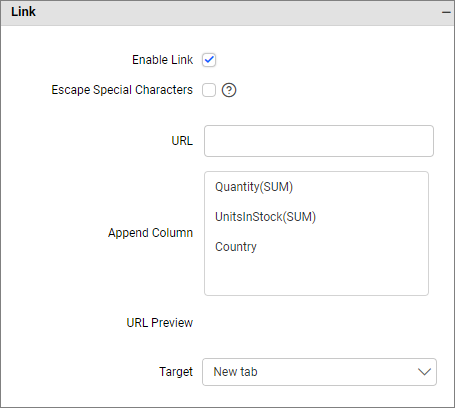Click the New tab value text
Viewport: 455px width, 408px height.
tap(235, 372)
